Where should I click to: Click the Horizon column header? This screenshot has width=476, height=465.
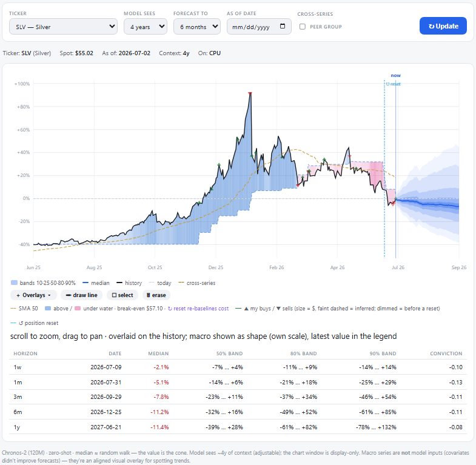(x=25, y=353)
